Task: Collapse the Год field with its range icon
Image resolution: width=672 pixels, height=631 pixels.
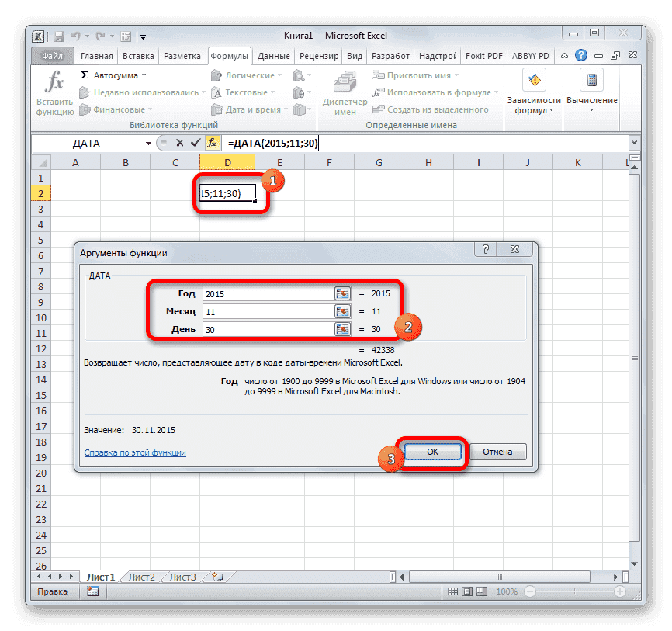Action: (x=342, y=293)
